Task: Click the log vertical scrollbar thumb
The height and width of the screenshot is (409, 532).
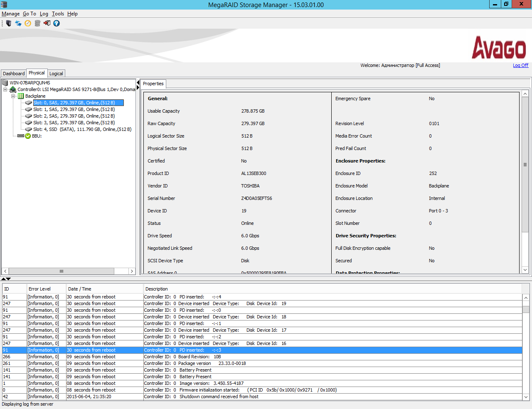Action: (x=526, y=309)
